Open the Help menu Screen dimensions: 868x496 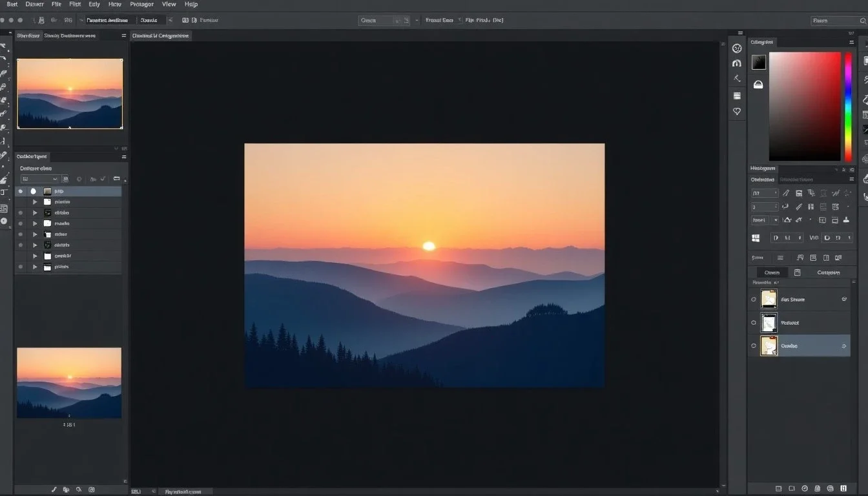[191, 4]
